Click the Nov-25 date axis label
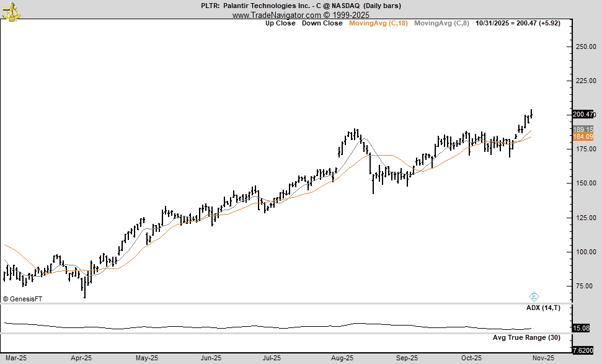Viewport: 602px width, 364px height. (x=544, y=358)
